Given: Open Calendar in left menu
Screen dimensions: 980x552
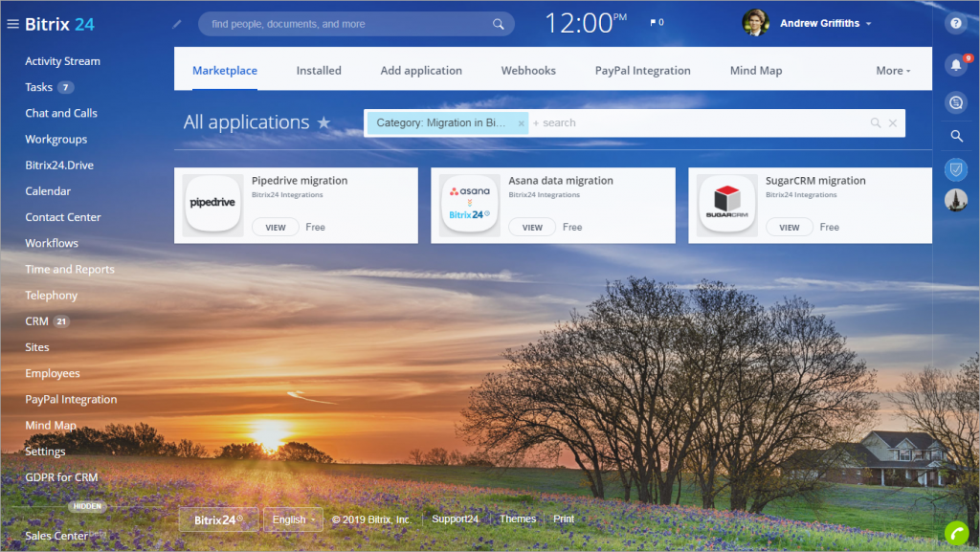Looking at the screenshot, I should click(48, 191).
